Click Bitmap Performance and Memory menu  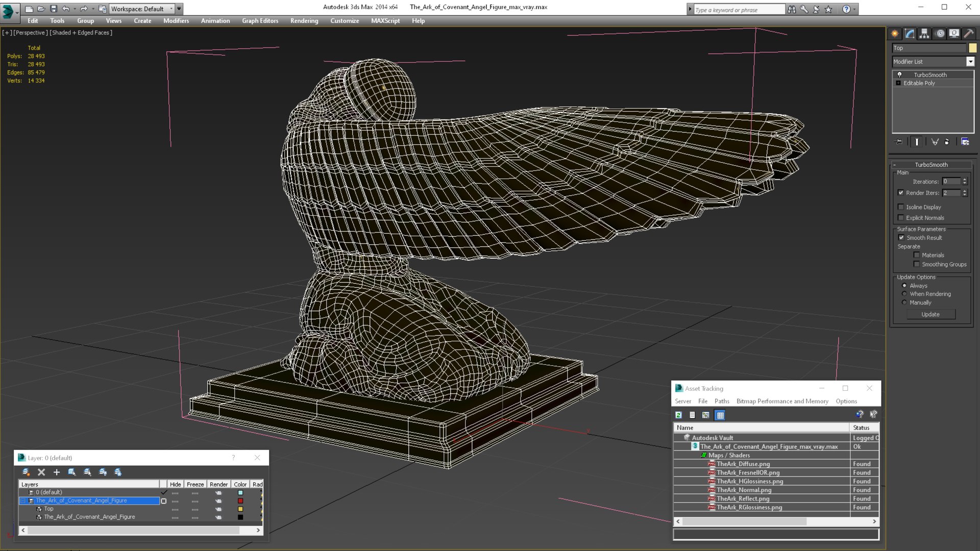tap(782, 402)
